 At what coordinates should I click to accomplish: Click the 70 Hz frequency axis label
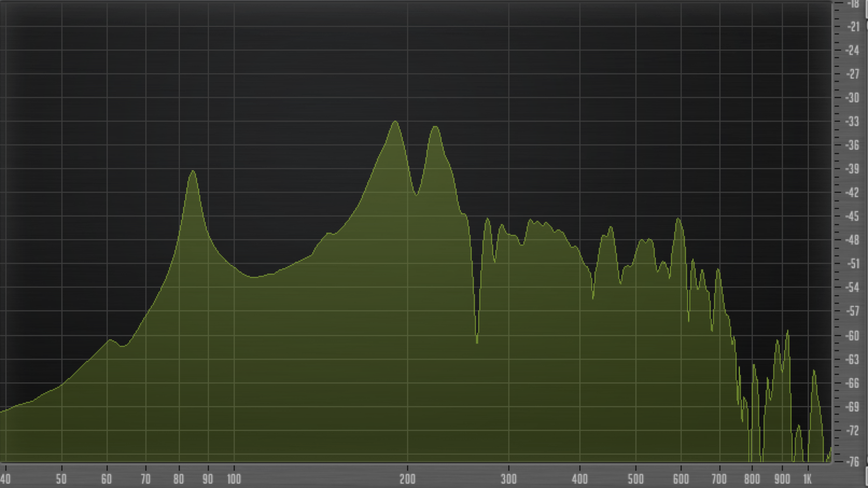pyautogui.click(x=145, y=479)
